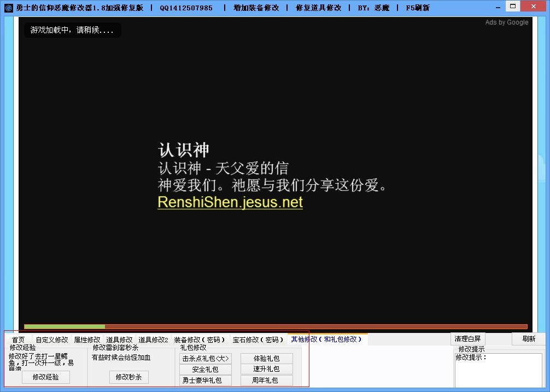550x392 pixels.
Task: Click the 击杀点礼包<大> button
Action: [206, 358]
